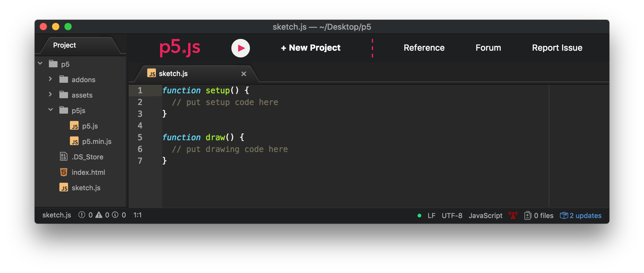Viewport: 644px width, 273px height.
Task: Open the Reference link
Action: click(424, 48)
